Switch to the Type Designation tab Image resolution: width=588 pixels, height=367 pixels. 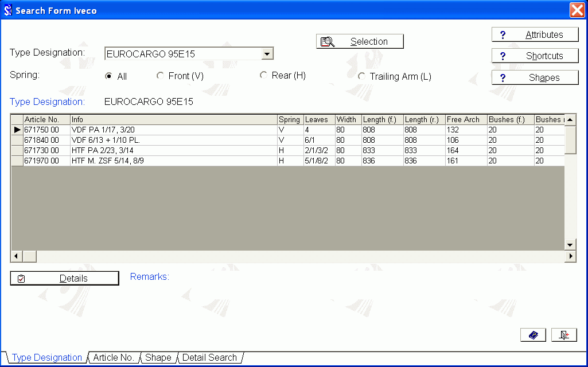tap(47, 358)
